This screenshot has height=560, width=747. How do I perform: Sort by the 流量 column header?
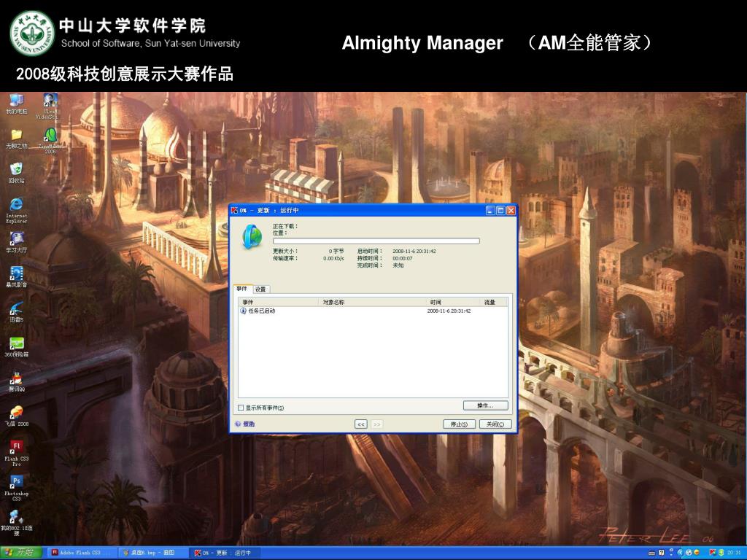point(494,302)
